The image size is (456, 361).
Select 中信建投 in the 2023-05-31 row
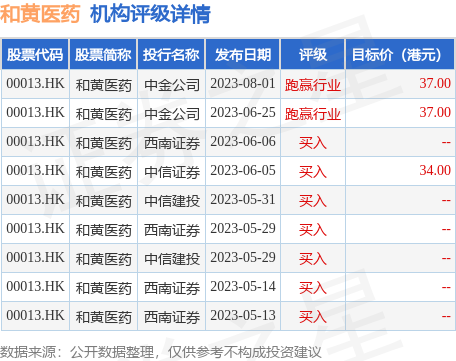click(x=172, y=201)
